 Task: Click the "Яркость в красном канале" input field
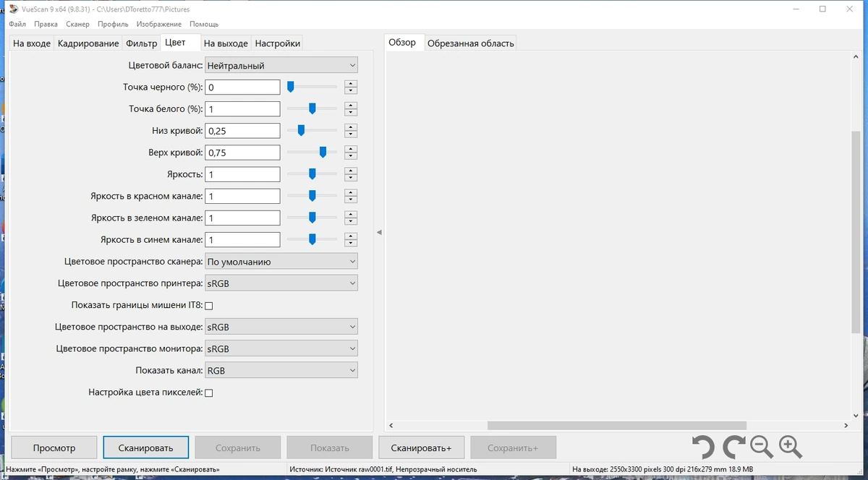[x=242, y=196]
